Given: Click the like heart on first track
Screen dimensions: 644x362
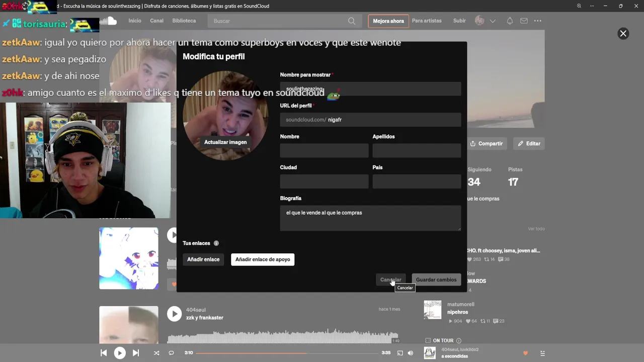Looking at the screenshot, I should pos(174,284).
